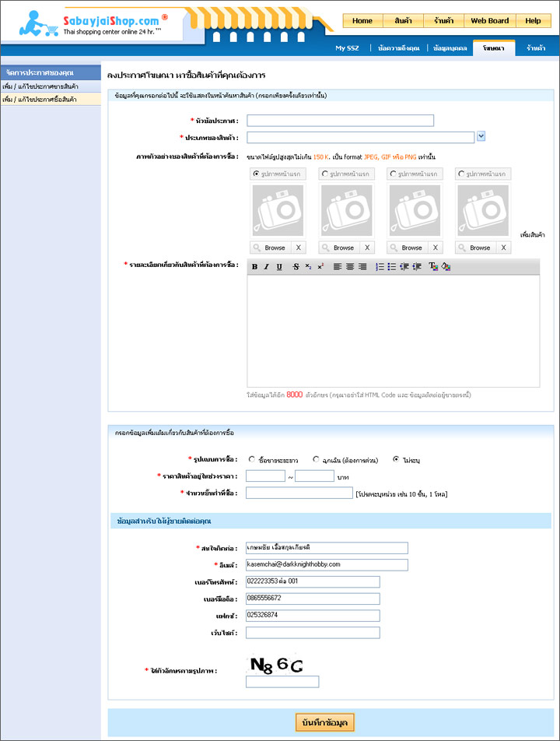Click the captcha code input field
560x741 pixels.
tap(282, 682)
